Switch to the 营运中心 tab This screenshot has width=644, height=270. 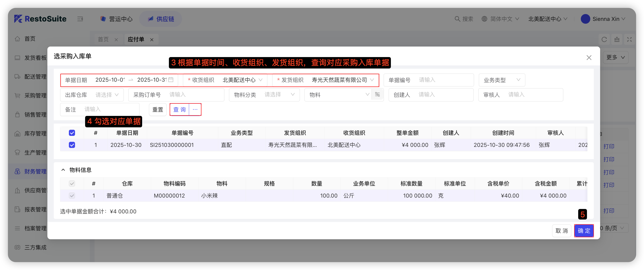(116, 19)
